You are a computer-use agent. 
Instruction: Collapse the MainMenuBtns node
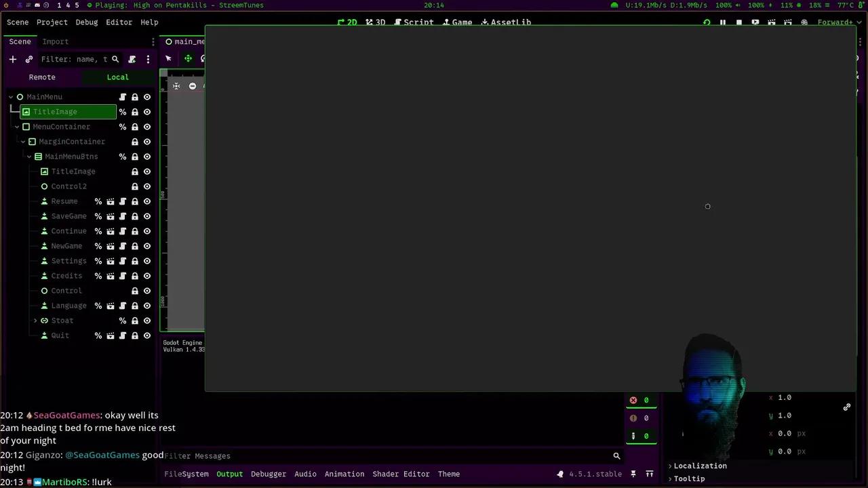[x=29, y=157]
